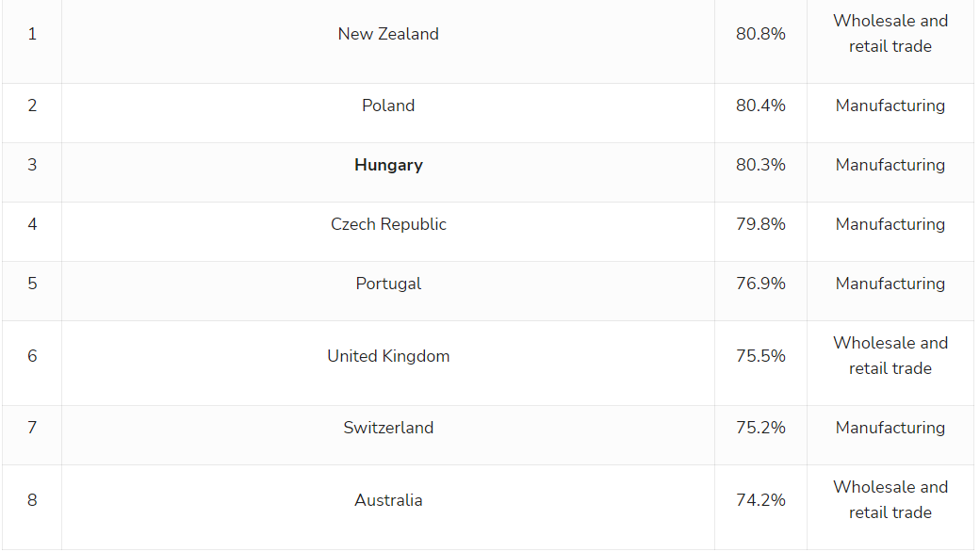Select the United Kingdom cell
This screenshot has height=552, width=980.
click(x=388, y=356)
